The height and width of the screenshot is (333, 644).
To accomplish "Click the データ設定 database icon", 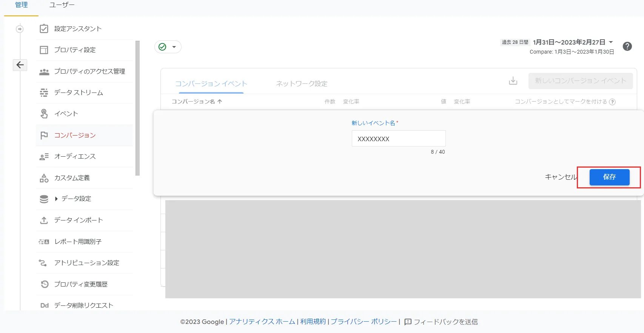I will pyautogui.click(x=44, y=199).
